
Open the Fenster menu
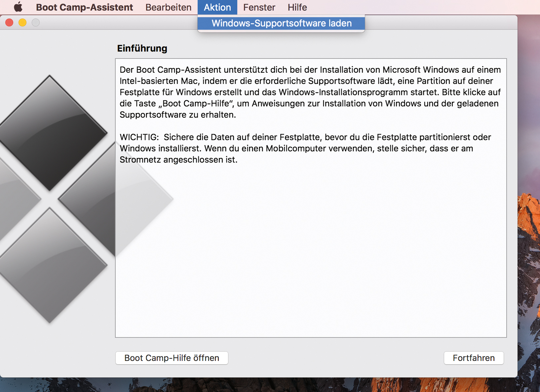coord(259,7)
